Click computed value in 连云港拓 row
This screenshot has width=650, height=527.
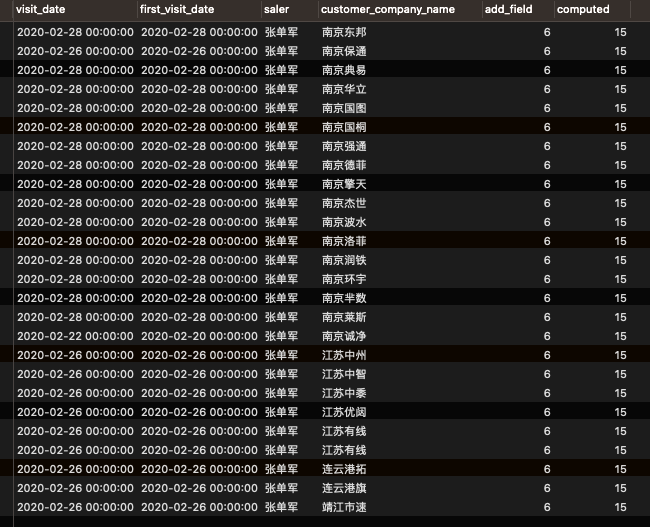(620, 469)
